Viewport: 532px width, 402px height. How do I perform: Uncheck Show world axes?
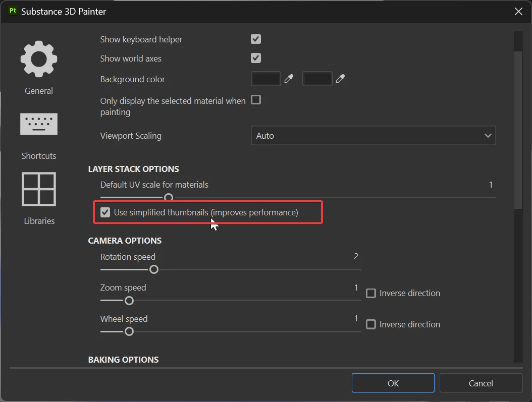(256, 58)
